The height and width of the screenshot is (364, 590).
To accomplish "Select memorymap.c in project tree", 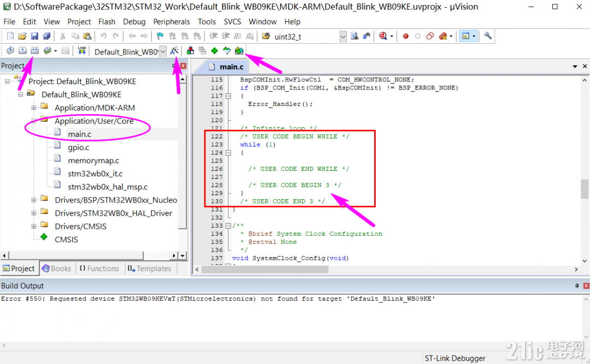I will coord(93,160).
